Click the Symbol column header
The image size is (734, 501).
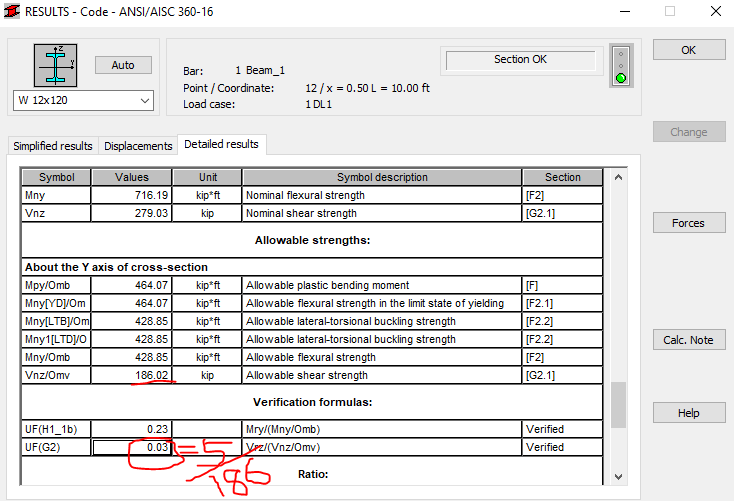[x=56, y=177]
